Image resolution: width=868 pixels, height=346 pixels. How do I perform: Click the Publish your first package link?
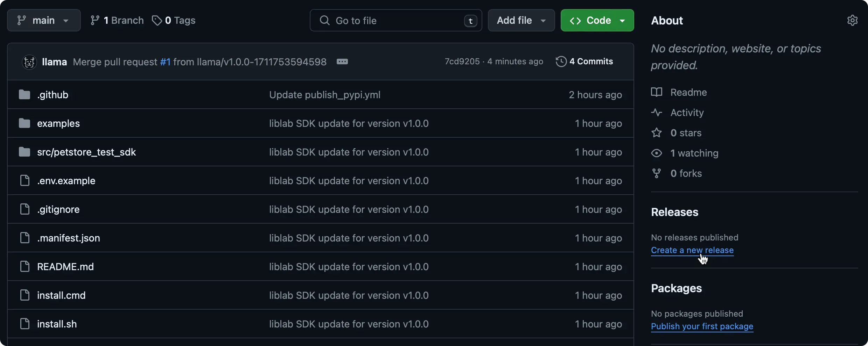pyautogui.click(x=702, y=326)
